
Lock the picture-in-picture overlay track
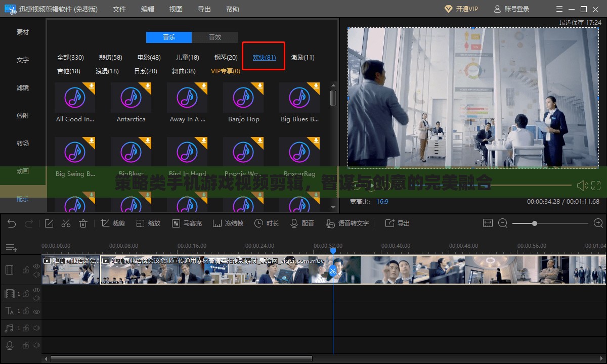(x=25, y=294)
